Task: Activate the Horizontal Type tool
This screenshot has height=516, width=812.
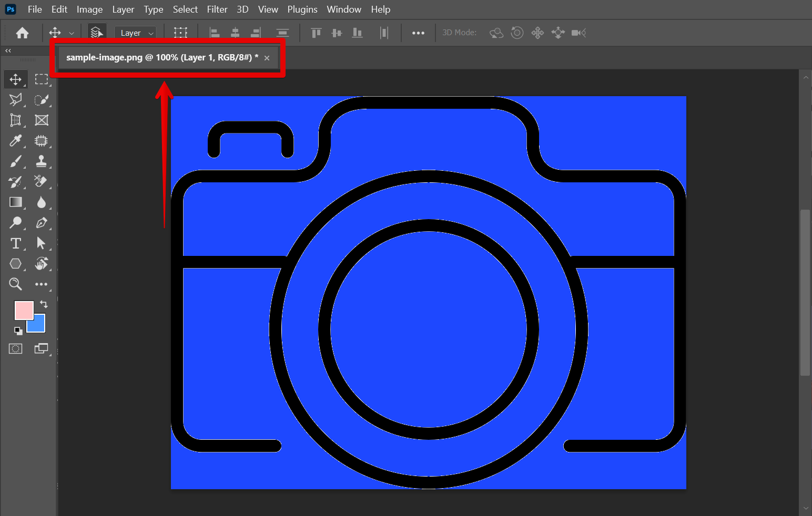Action: (15, 243)
